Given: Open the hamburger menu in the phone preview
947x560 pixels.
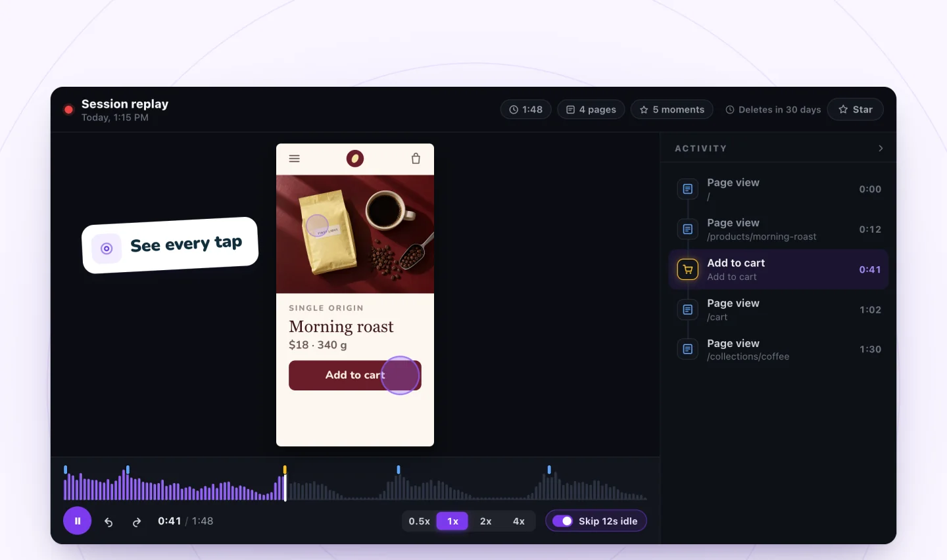Looking at the screenshot, I should pyautogui.click(x=295, y=158).
